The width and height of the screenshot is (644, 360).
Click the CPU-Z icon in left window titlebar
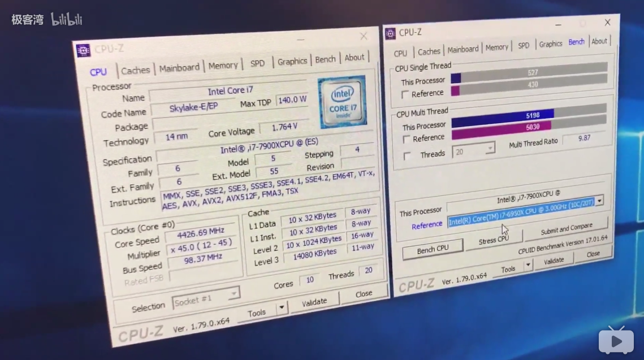[x=84, y=50]
